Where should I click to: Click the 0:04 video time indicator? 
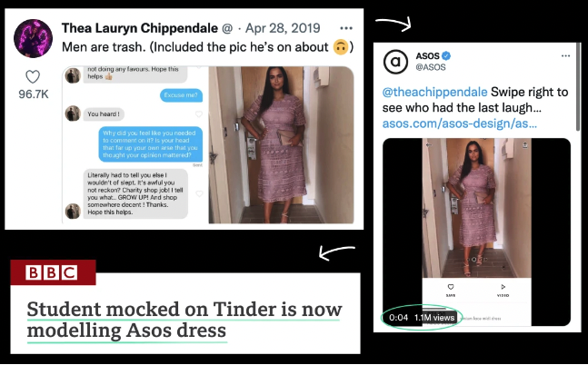tap(398, 318)
